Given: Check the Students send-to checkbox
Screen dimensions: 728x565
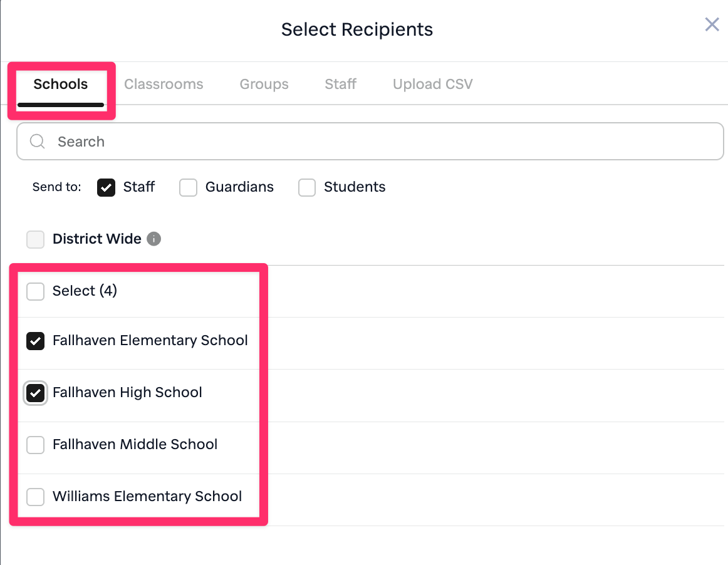Looking at the screenshot, I should [307, 187].
